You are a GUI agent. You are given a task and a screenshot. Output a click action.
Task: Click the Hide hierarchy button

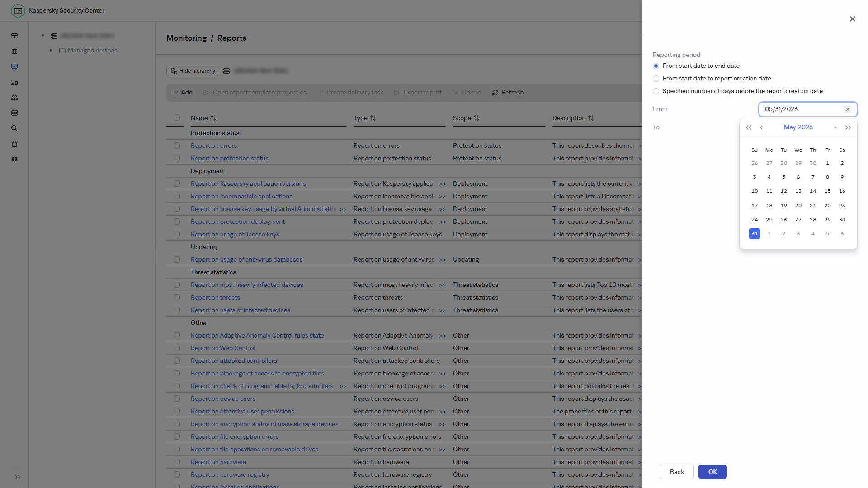[193, 71]
